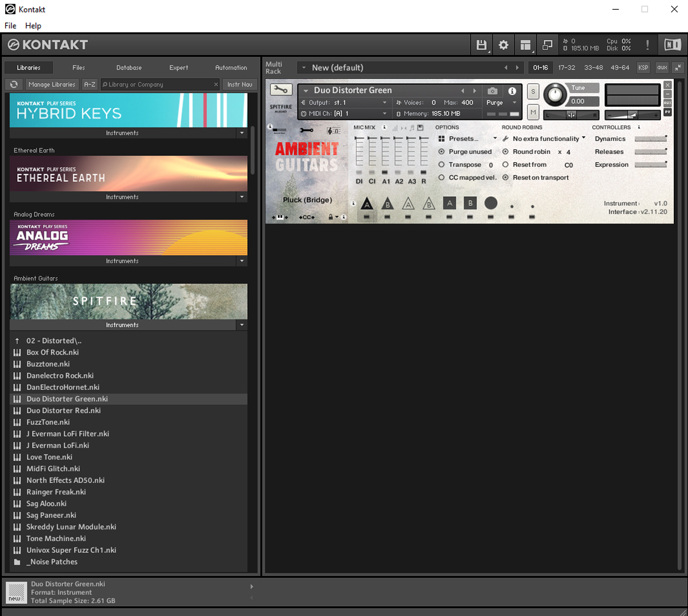Open Spitfire settings wrench view
Viewport: 688px width, 616px height.
pyautogui.click(x=307, y=131)
